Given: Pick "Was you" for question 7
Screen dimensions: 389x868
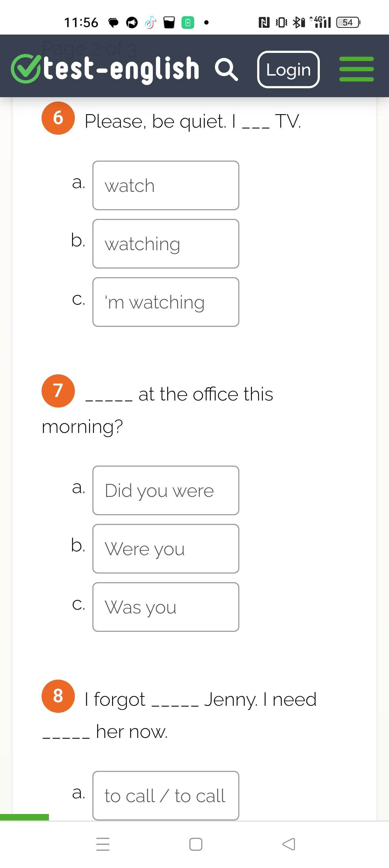Looking at the screenshot, I should coord(166,607).
